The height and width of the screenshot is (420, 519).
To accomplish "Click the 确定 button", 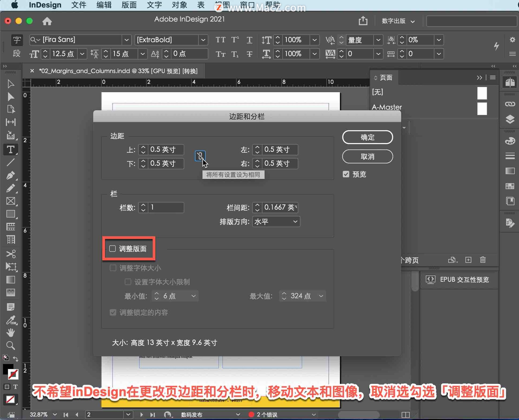I will [367, 137].
